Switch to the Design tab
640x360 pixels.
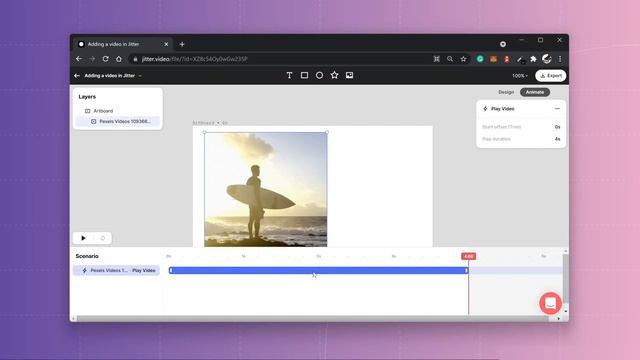click(x=506, y=92)
